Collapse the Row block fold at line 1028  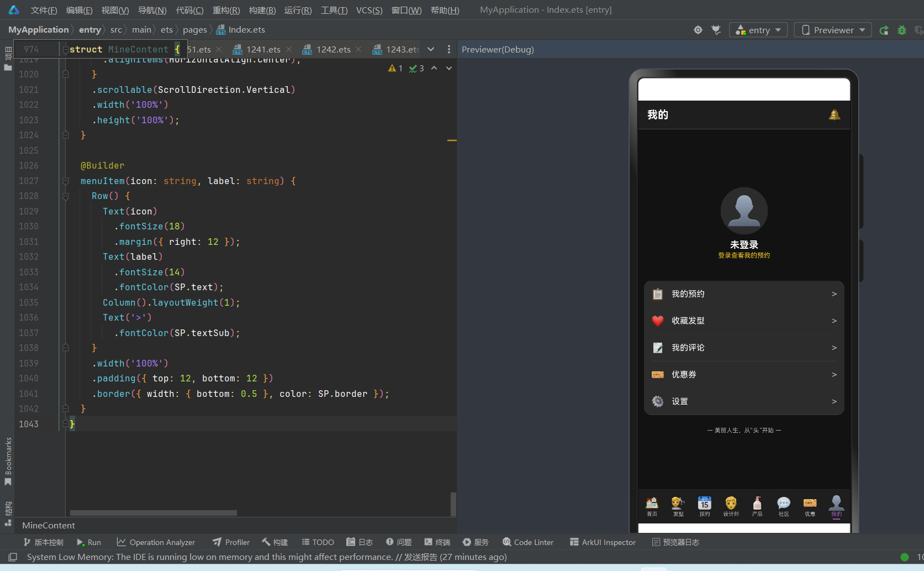click(x=65, y=196)
